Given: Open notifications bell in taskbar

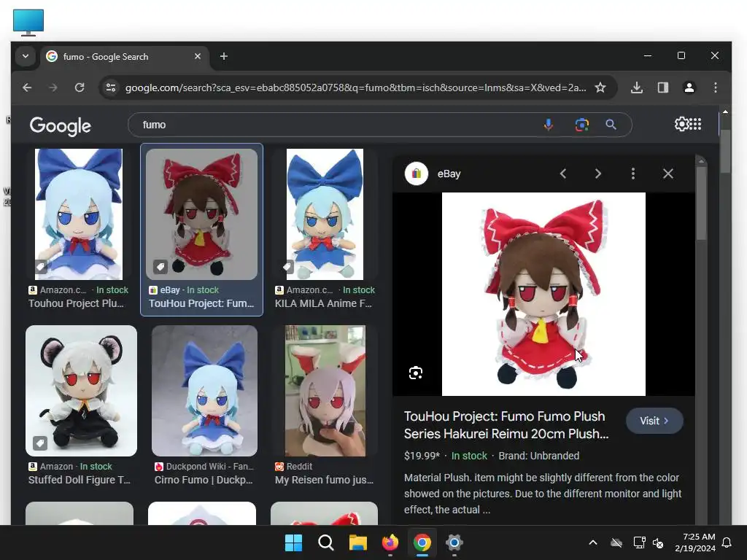Looking at the screenshot, I should pyautogui.click(x=727, y=542).
